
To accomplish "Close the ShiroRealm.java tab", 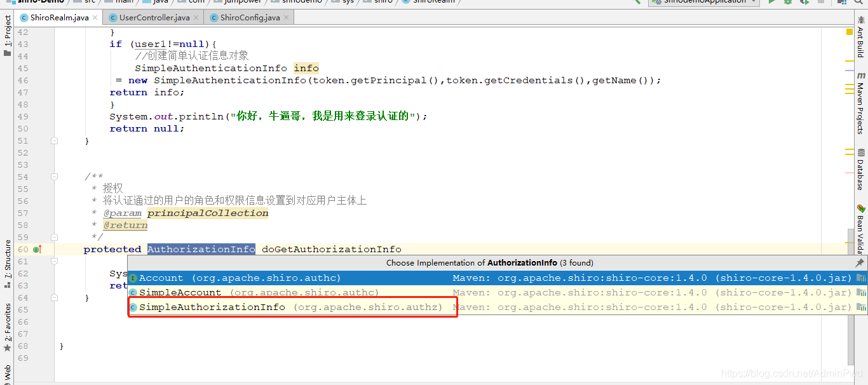I will point(95,18).
